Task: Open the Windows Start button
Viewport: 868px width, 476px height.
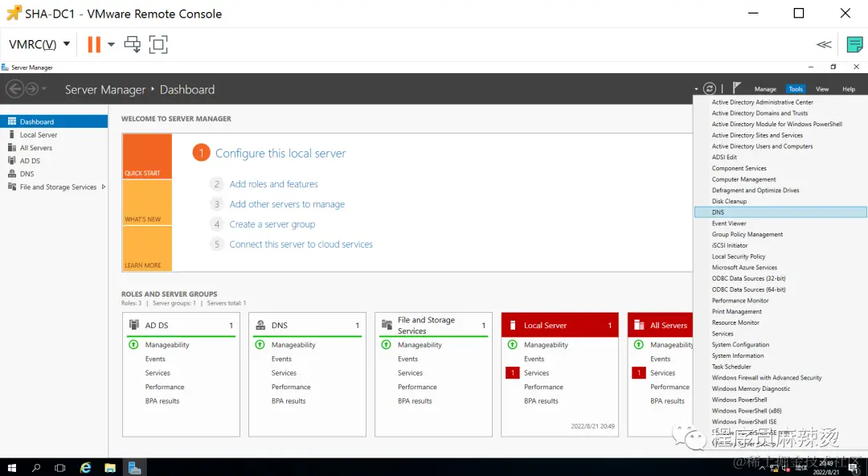Action: [x=11, y=468]
